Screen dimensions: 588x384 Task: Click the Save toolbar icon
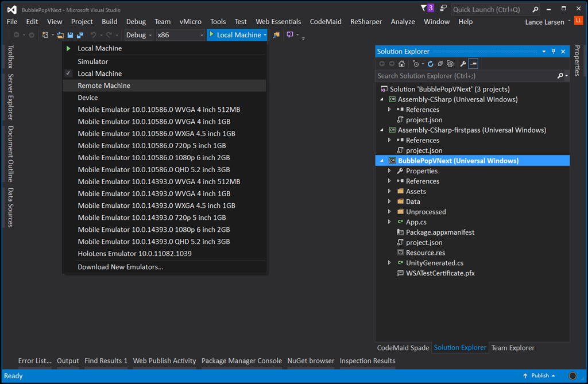click(70, 35)
